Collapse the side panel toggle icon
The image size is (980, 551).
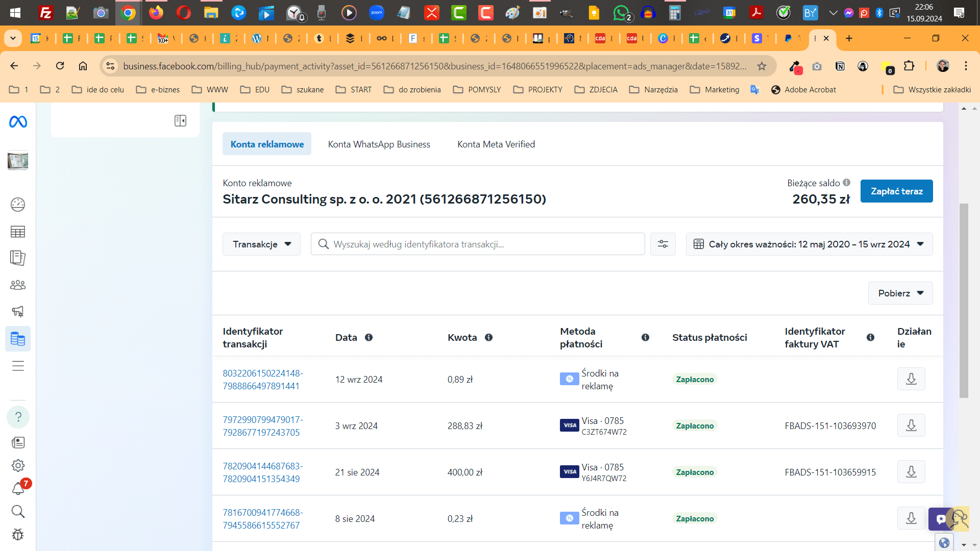[180, 121]
